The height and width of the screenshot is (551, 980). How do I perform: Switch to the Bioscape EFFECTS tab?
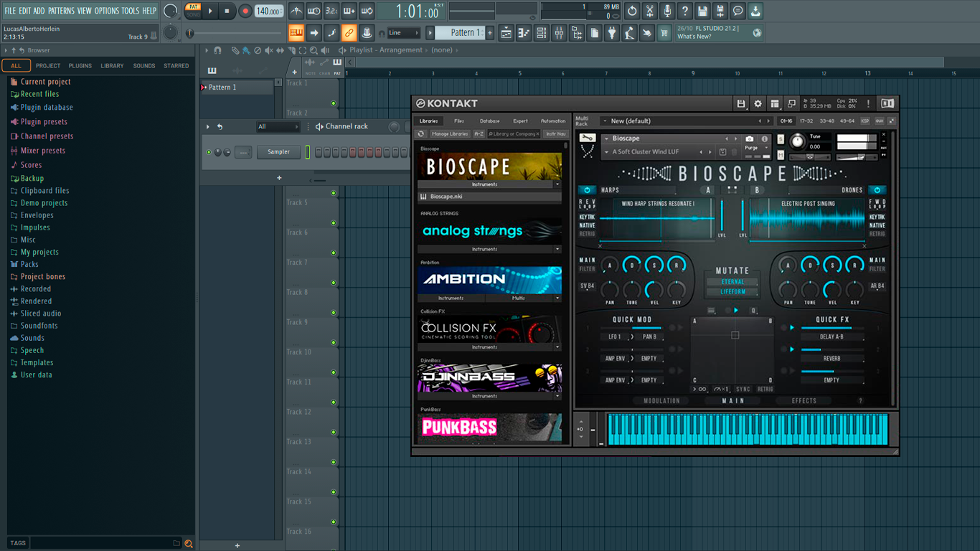(804, 401)
